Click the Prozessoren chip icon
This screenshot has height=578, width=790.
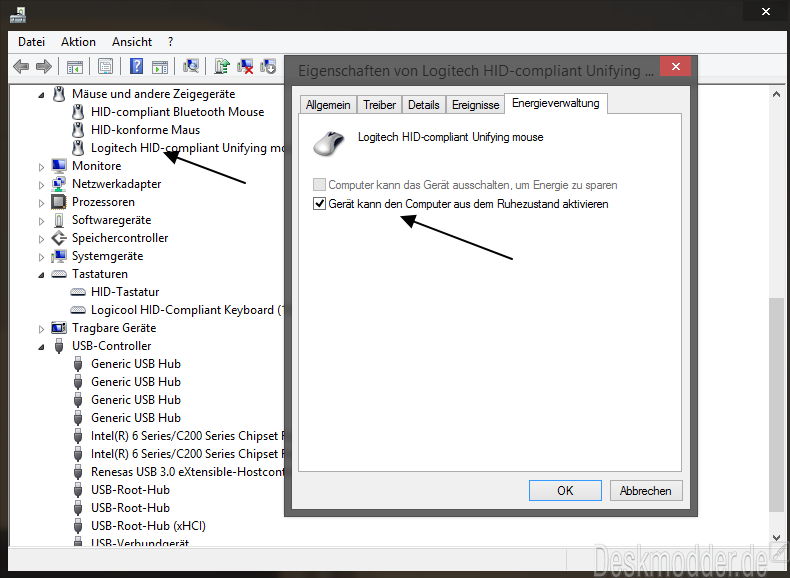tap(59, 202)
